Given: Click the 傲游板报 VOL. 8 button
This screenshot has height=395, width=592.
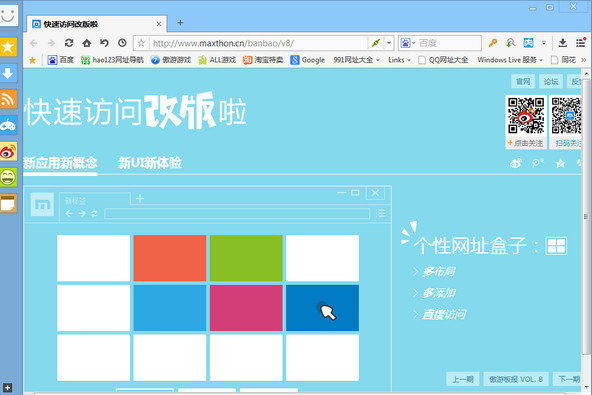Looking at the screenshot, I should 516,379.
